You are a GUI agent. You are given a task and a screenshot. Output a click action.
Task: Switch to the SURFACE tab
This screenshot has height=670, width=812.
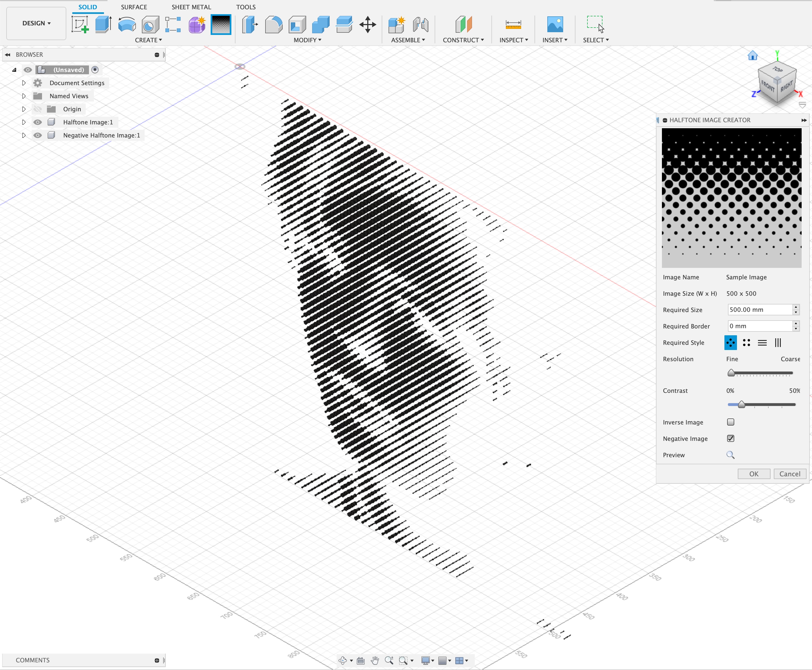(133, 7)
